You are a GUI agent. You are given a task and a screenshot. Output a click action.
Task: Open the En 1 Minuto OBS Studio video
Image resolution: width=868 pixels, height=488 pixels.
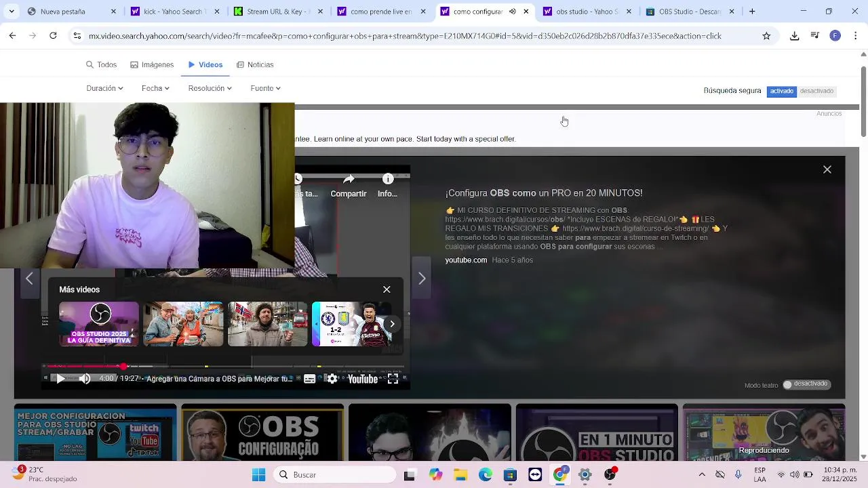(x=597, y=432)
